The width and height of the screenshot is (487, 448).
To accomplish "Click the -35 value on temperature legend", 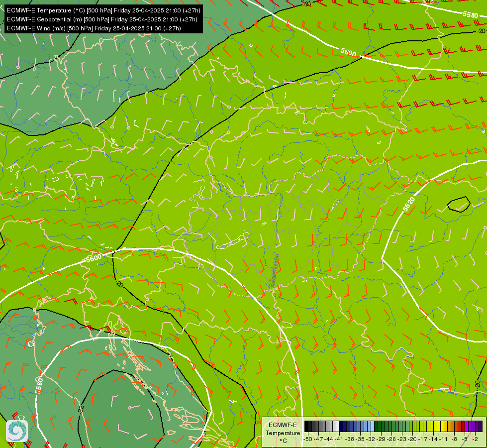I will tap(360, 439).
